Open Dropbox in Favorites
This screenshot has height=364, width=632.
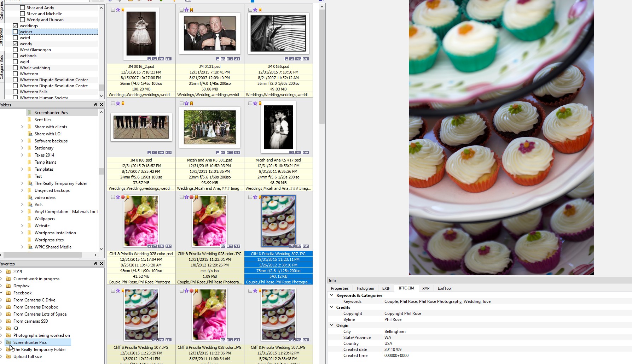21,286
